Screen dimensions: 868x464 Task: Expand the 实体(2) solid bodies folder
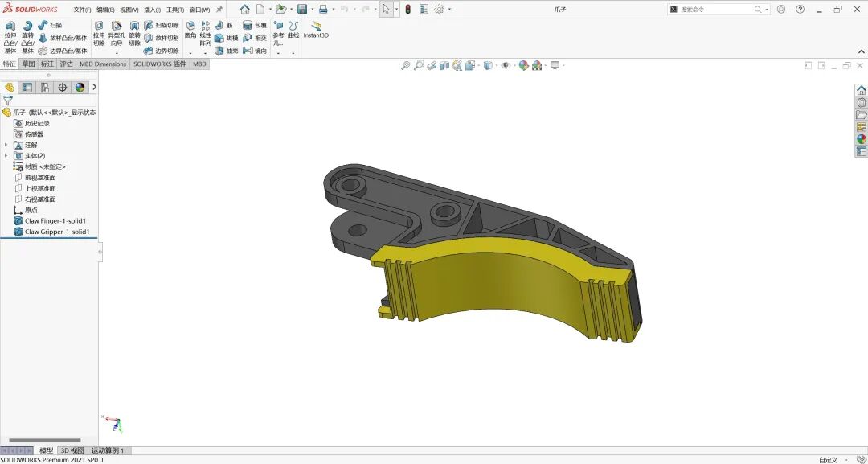click(x=6, y=155)
